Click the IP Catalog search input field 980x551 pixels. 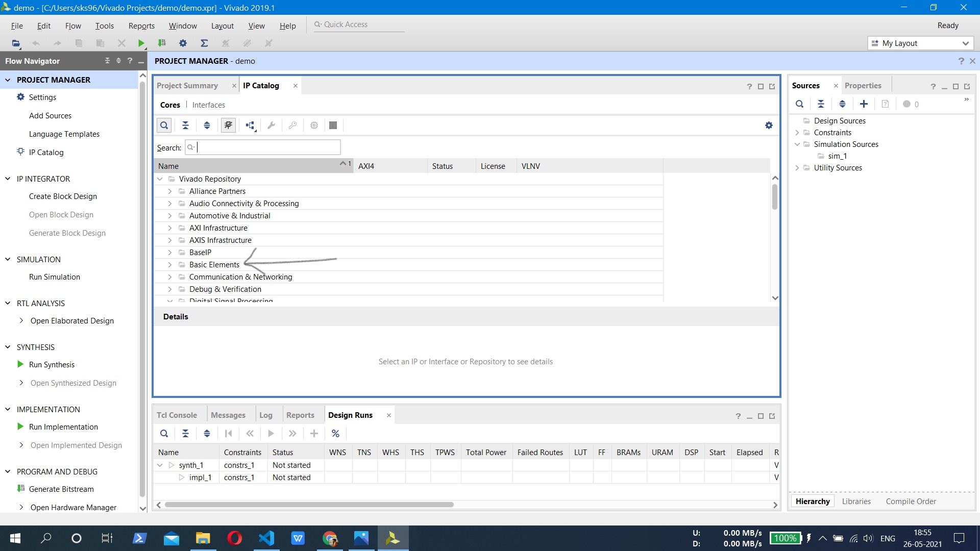267,148
